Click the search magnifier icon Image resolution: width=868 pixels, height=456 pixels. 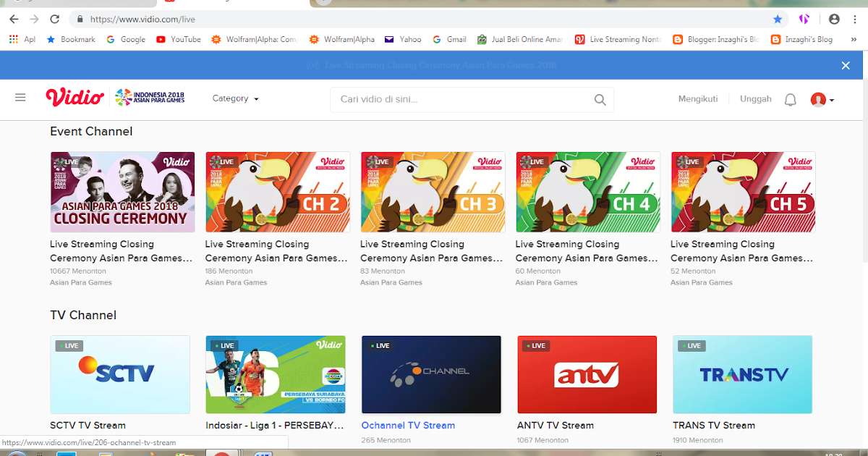click(x=600, y=100)
